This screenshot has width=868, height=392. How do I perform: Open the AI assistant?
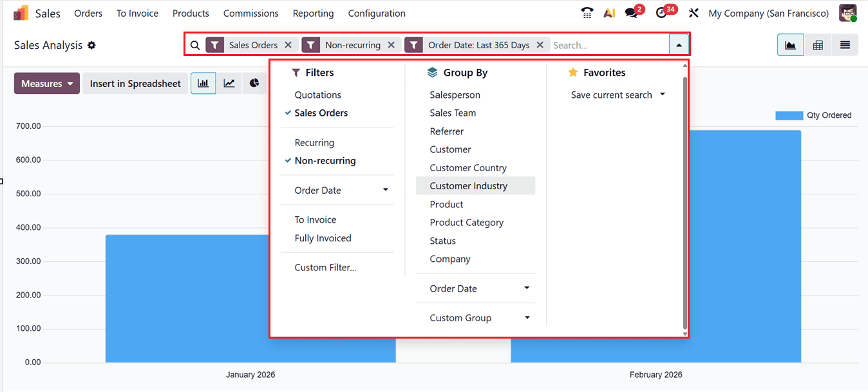click(609, 12)
